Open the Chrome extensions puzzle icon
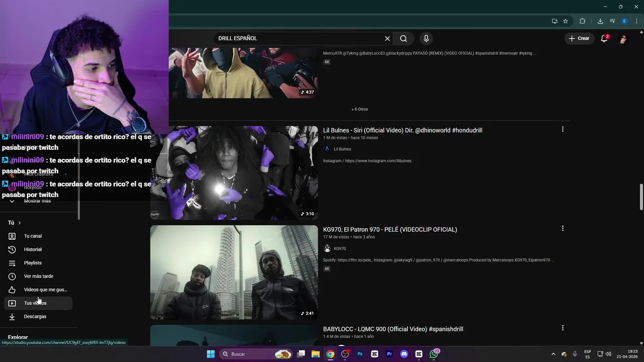Viewport: 644px width, 362px height. pos(583,21)
